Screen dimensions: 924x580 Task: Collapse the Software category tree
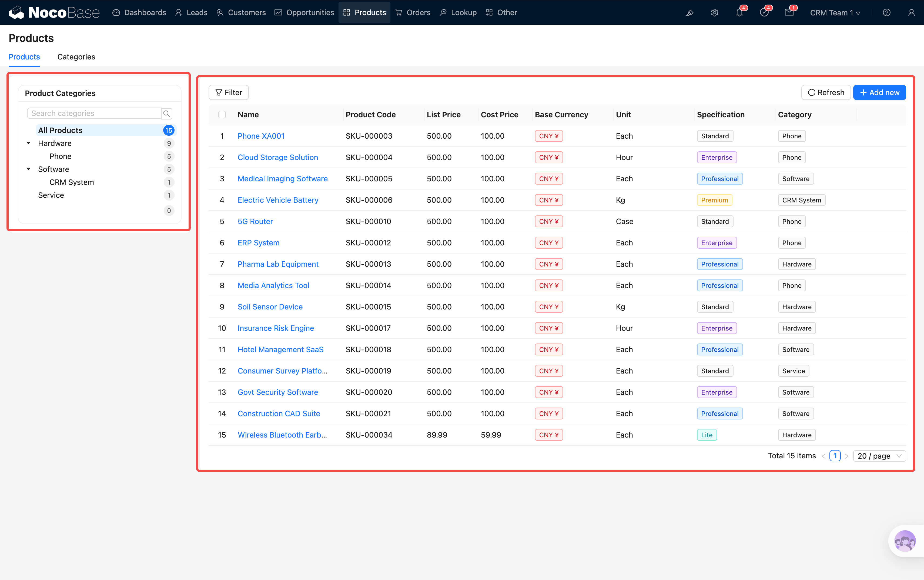click(28, 169)
